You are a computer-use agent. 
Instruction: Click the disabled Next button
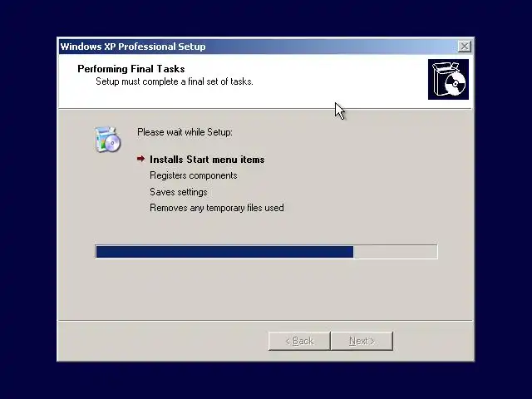point(362,341)
